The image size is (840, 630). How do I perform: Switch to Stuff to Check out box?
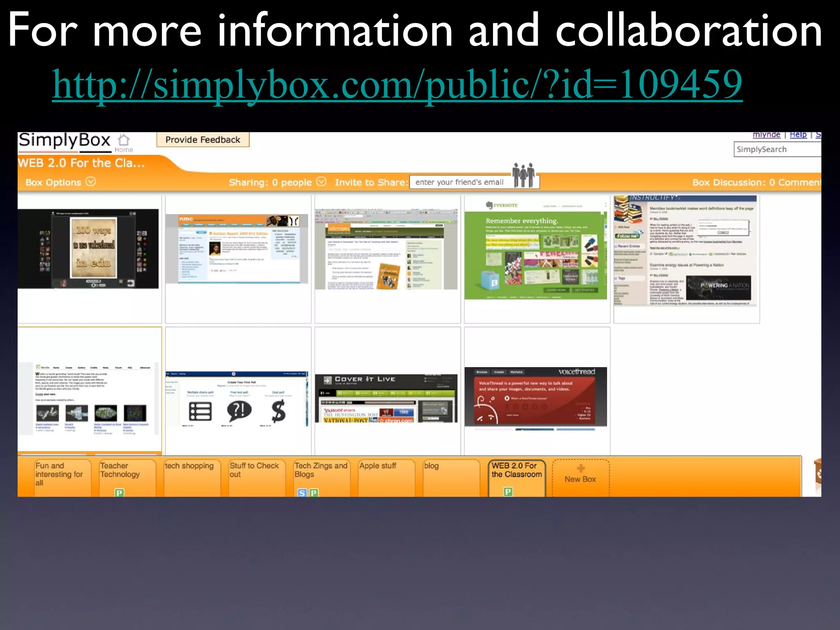257,478
